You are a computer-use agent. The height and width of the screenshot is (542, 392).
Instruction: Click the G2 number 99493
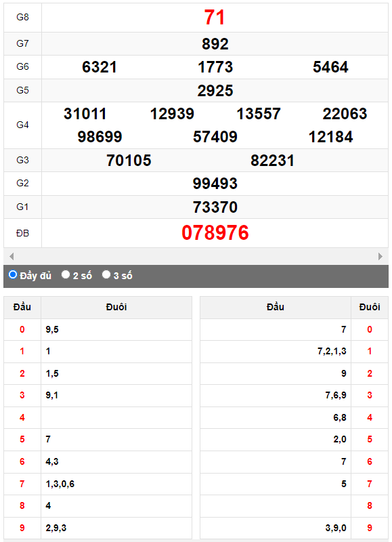pos(215,184)
